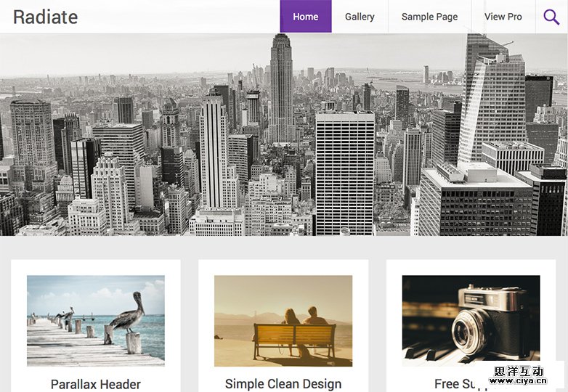The height and width of the screenshot is (392, 568).
Task: Click the Radiate site title
Action: tap(46, 17)
